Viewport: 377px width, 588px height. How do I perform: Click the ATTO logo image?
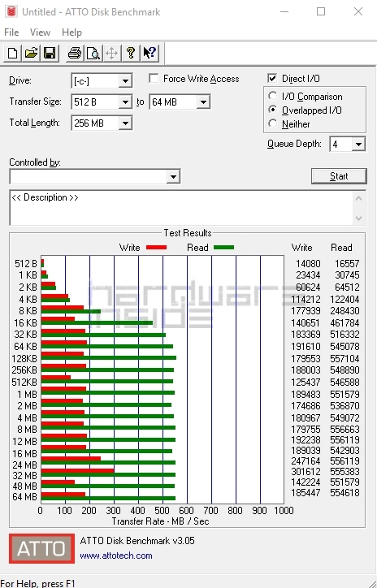click(41, 548)
